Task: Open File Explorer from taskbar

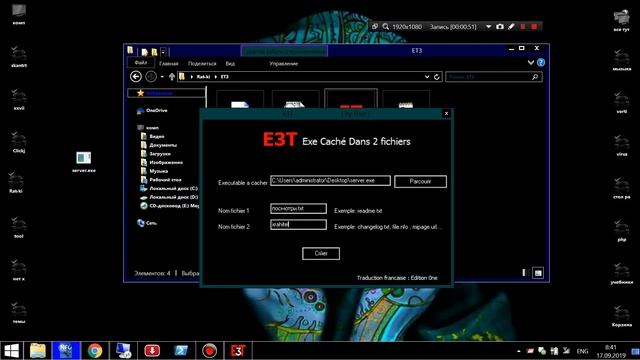Action: click(x=38, y=351)
